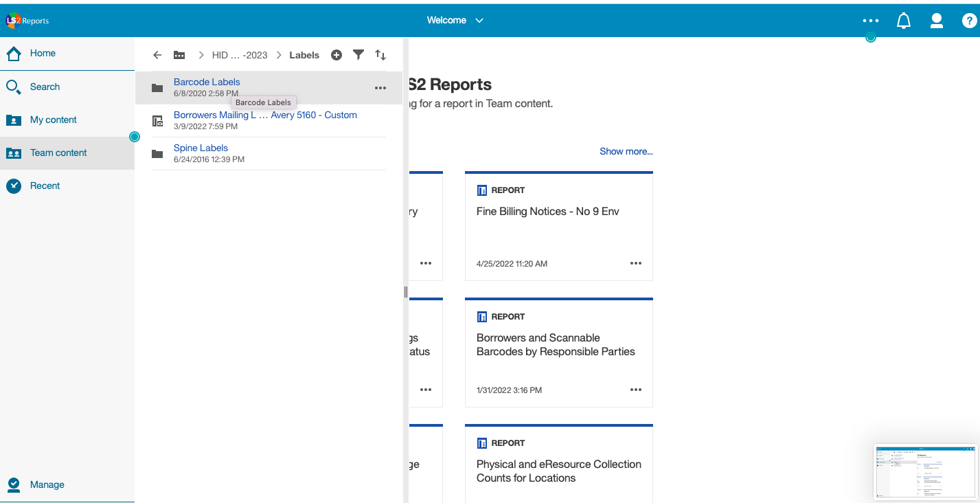
Task: Open Borrowers and Scannable Barcodes card ellipsis
Action: [636, 390]
